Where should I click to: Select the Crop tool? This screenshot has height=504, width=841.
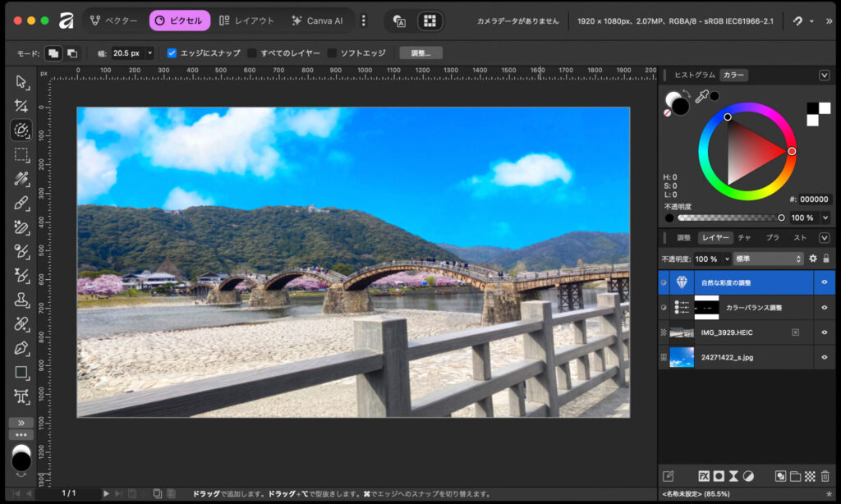(x=21, y=106)
